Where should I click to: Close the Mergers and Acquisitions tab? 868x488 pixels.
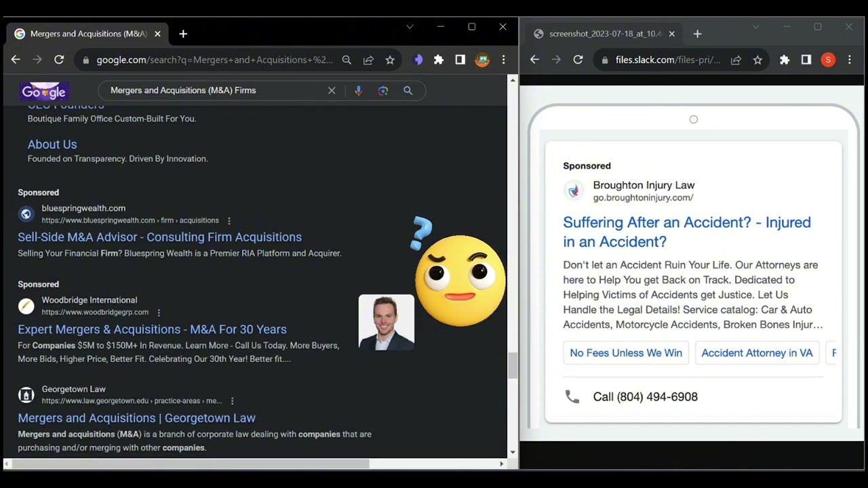pyautogui.click(x=157, y=34)
